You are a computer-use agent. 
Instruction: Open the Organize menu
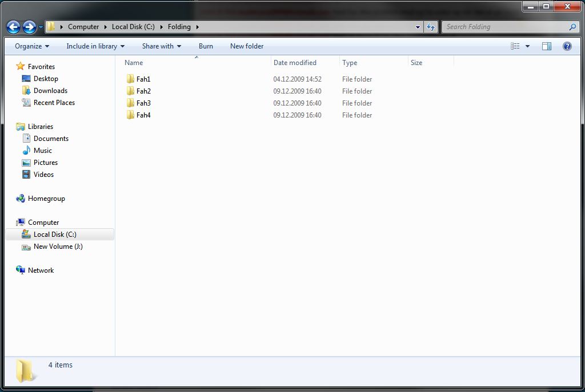32,46
